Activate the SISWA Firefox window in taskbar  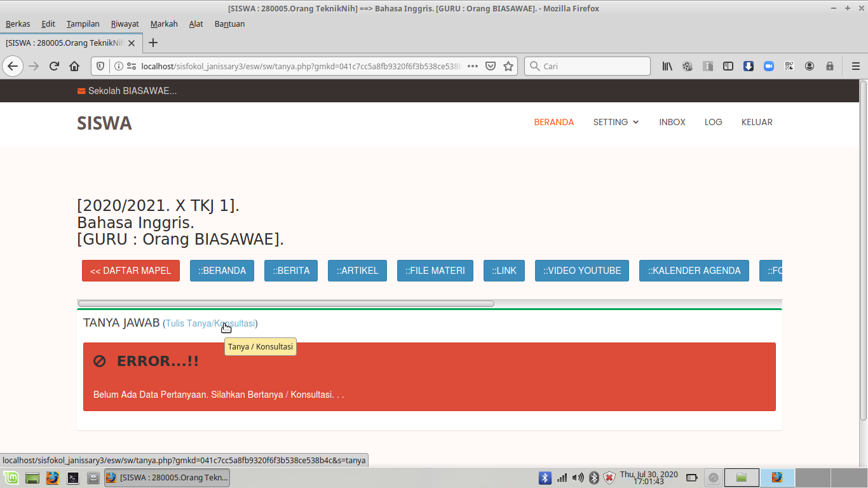tap(167, 478)
